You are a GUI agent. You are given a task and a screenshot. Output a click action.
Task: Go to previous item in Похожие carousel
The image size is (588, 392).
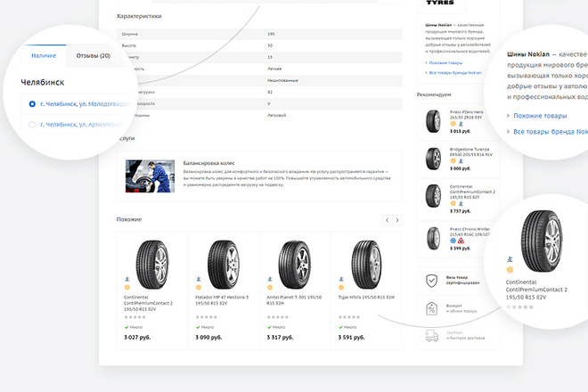click(x=388, y=220)
